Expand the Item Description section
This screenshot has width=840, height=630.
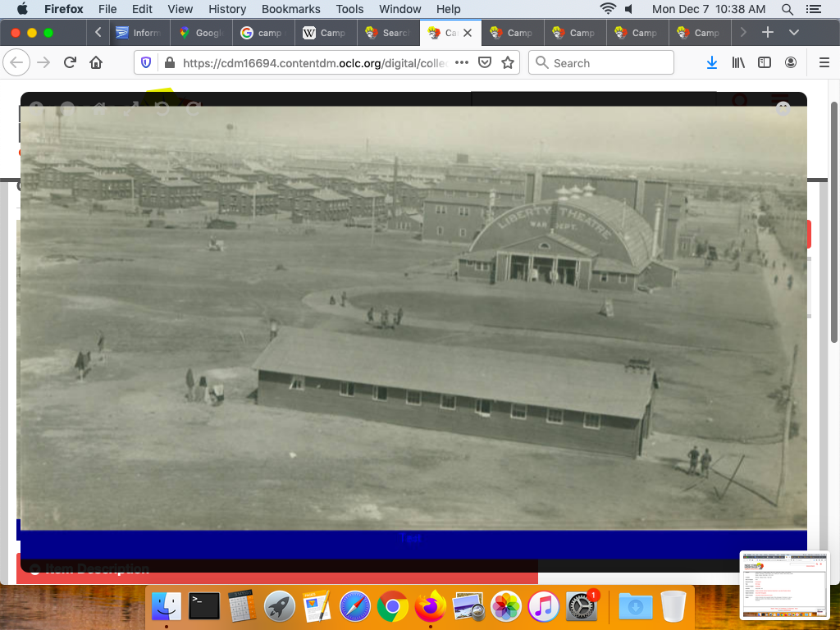tap(90, 569)
